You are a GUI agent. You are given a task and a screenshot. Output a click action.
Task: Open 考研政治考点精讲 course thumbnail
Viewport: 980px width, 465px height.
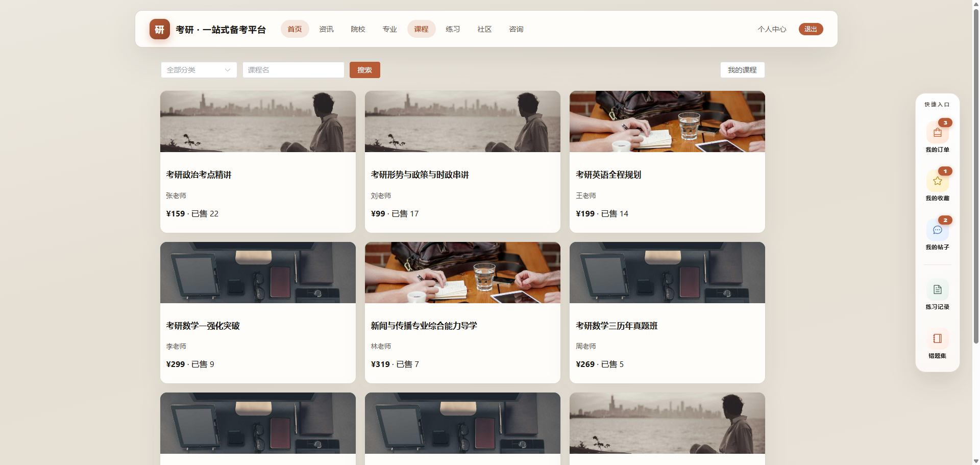click(258, 121)
